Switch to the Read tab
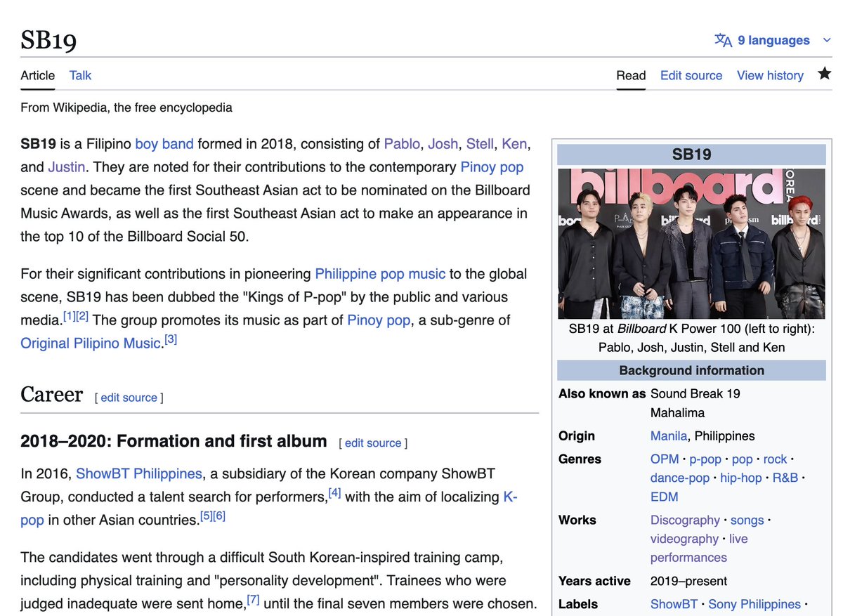The height and width of the screenshot is (616, 843). [x=630, y=75]
